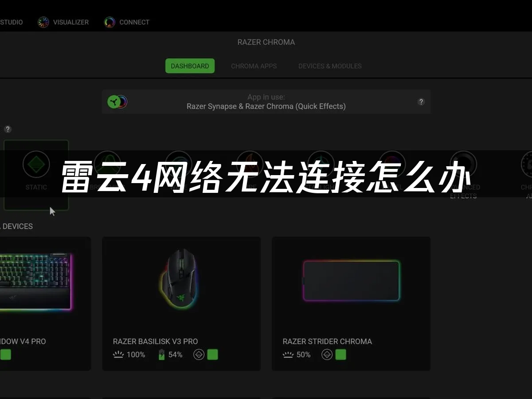Viewport: 532px width, 399px height.
Task: Click the Strider 50% brightness value
Action: coord(303,355)
